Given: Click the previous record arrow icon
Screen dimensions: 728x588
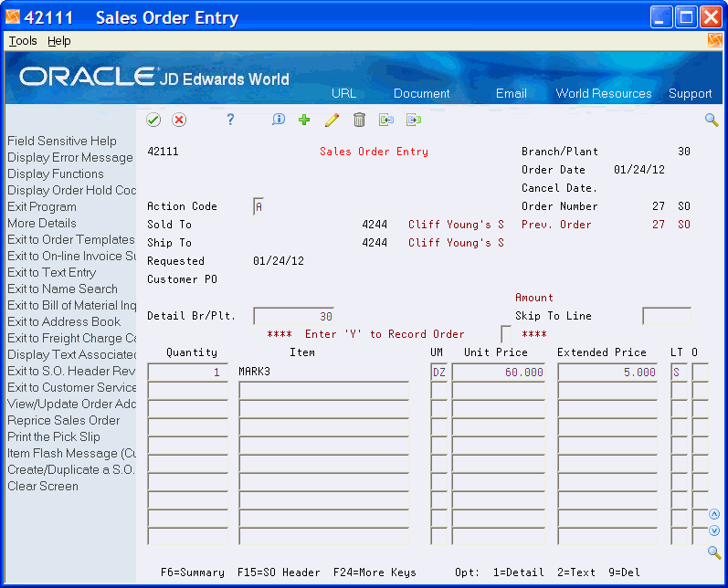Looking at the screenshot, I should (385, 120).
